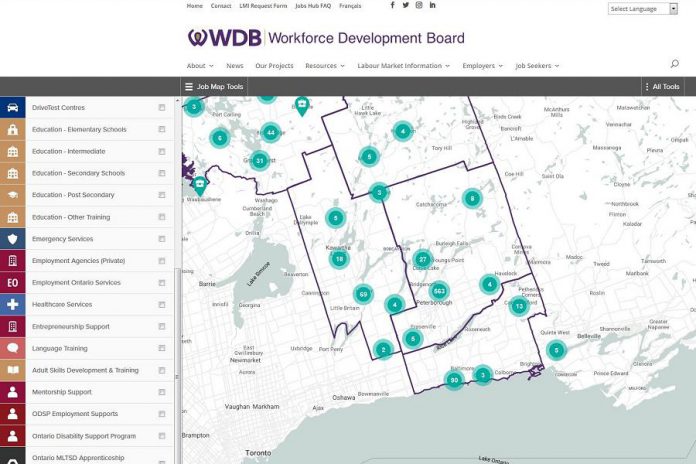Expand the Resources menu
This screenshot has height=464, width=696.
coord(324,66)
